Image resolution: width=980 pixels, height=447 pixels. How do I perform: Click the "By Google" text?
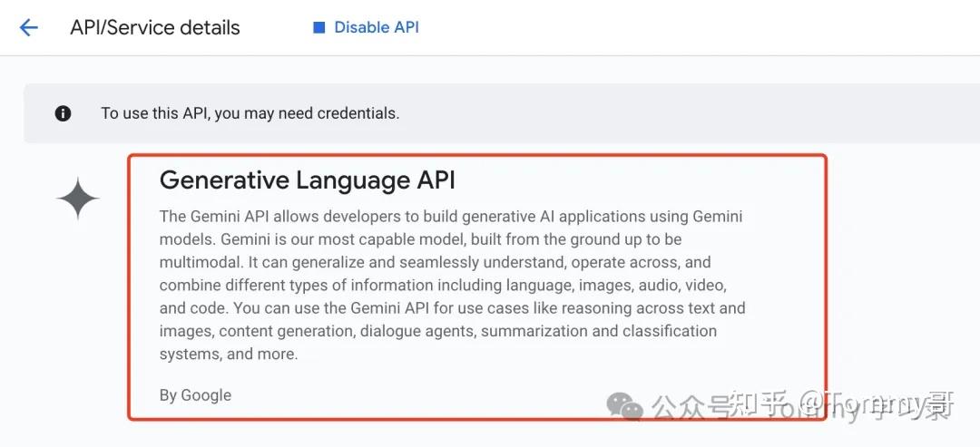point(196,395)
